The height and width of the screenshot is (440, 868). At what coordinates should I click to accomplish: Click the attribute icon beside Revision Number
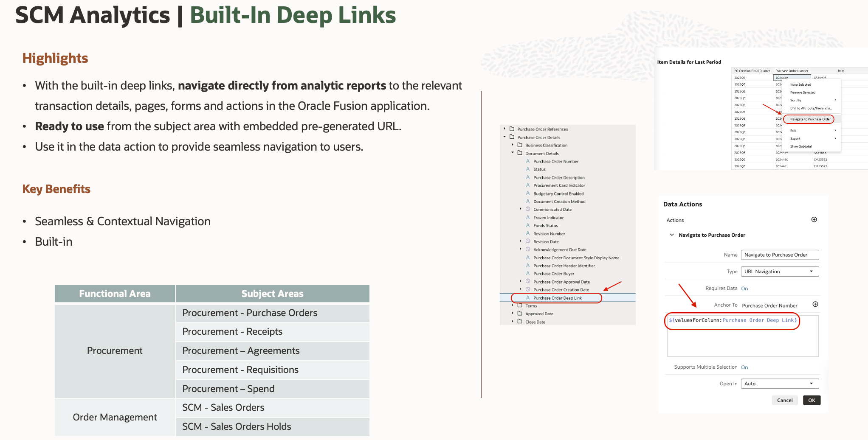pyautogui.click(x=528, y=233)
